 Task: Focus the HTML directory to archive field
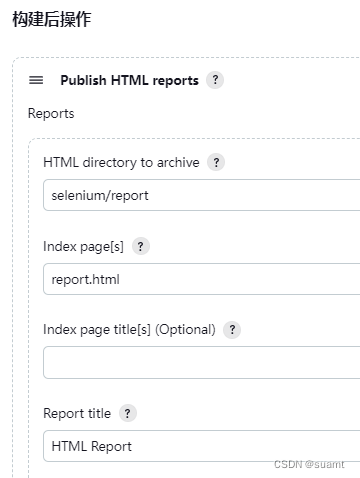click(x=202, y=195)
